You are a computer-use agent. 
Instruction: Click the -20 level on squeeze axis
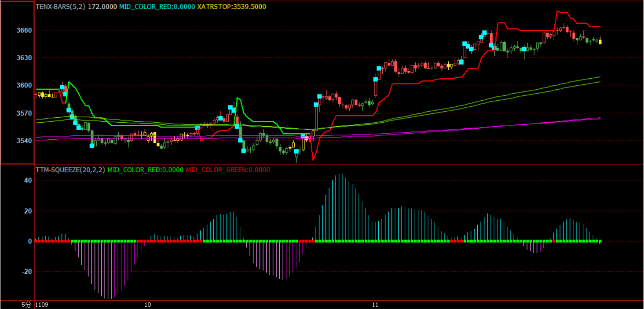pyautogui.click(x=26, y=272)
